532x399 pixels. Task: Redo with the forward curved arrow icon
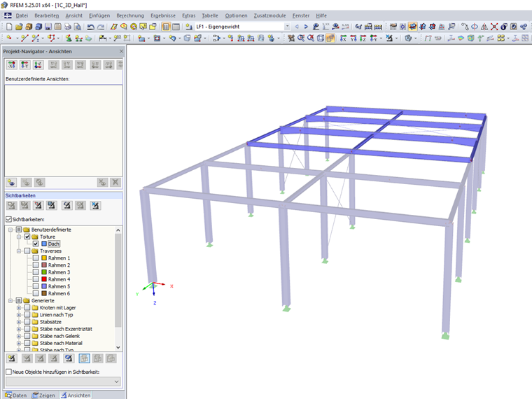[x=101, y=27]
